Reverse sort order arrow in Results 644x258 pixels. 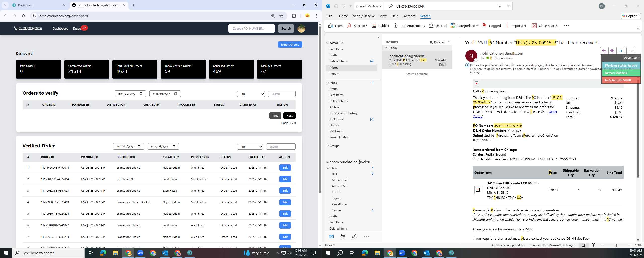tap(449, 42)
